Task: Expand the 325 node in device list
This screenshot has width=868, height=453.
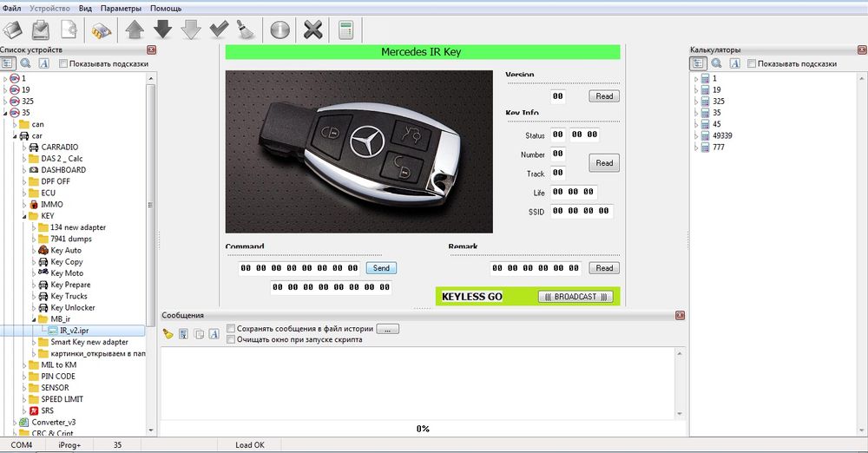Action: pyautogui.click(x=5, y=102)
